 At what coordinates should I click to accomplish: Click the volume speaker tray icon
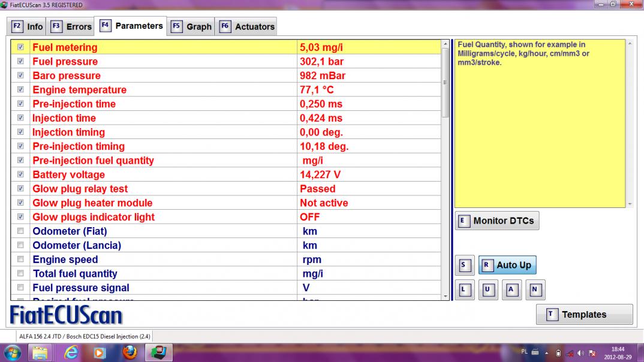pyautogui.click(x=580, y=353)
